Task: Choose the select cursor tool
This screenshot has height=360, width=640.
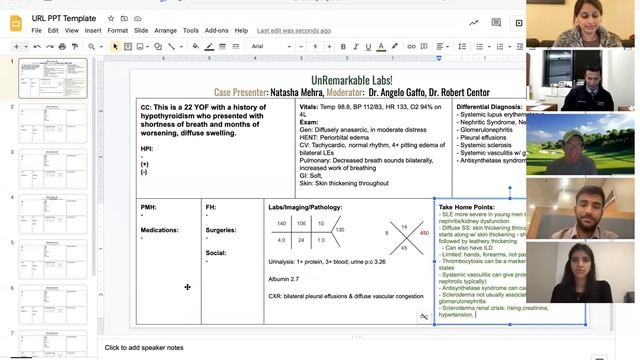Action: coord(115,47)
